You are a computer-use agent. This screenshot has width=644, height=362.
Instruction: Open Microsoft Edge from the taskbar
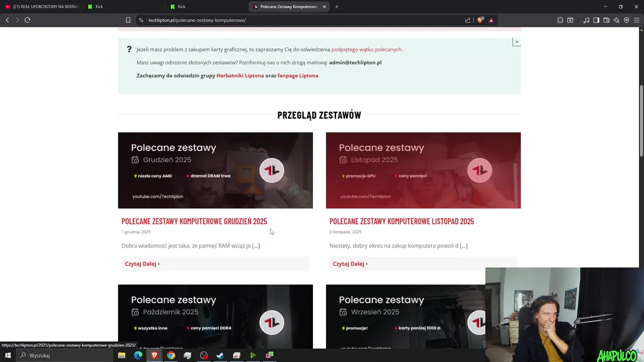coord(138,355)
